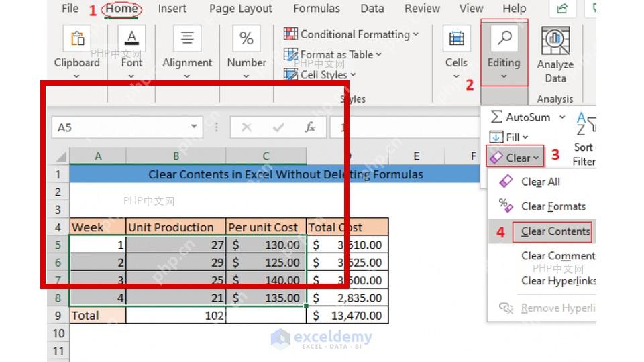Click the Select All corner triangle
The height and width of the screenshot is (362, 644).
pyautogui.click(x=61, y=156)
